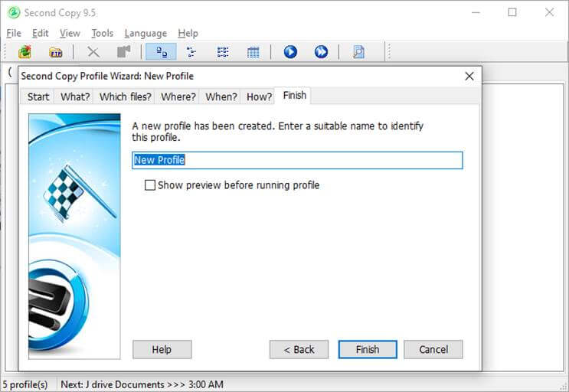Image resolution: width=569 pixels, height=392 pixels.
Task: Select the details view toolbar button
Action: coord(253,52)
